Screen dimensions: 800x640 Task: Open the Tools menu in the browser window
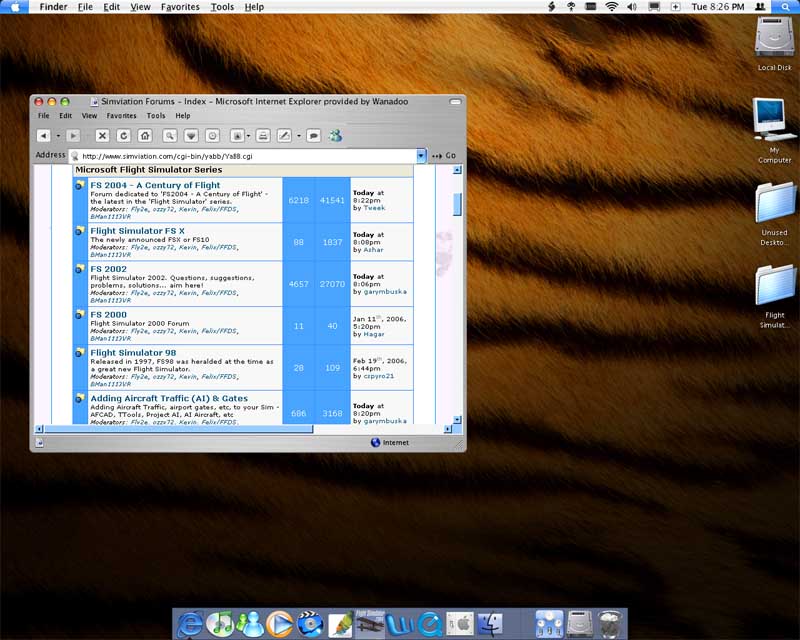point(156,116)
